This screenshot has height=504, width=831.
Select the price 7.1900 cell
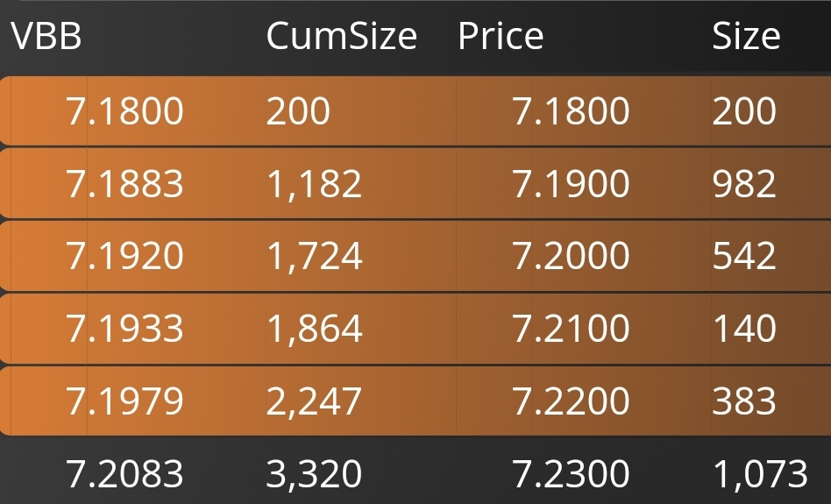click(x=571, y=184)
